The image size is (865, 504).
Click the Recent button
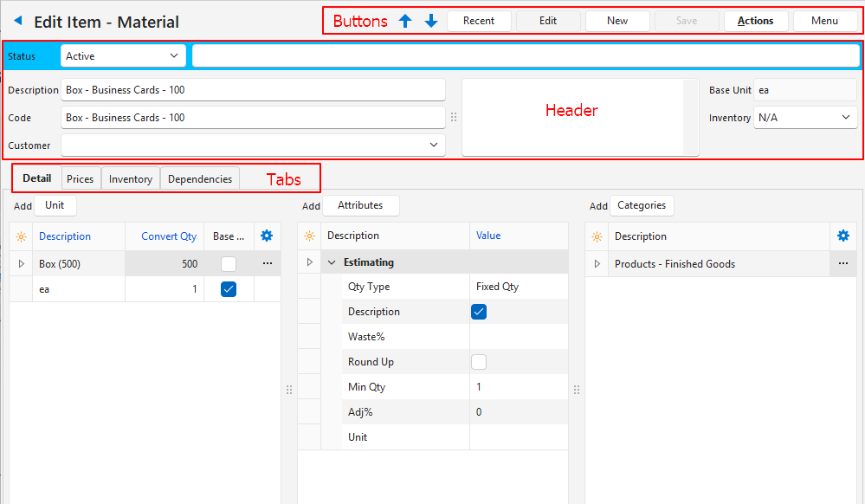[479, 21]
